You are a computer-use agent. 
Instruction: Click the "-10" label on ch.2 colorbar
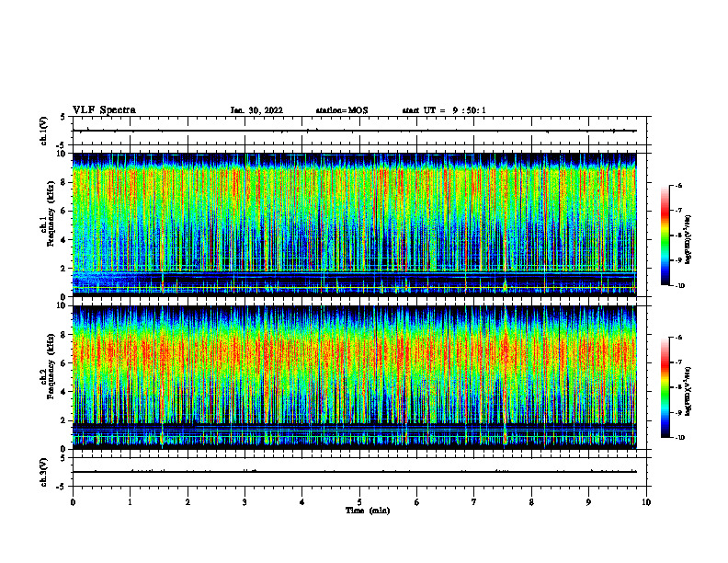pos(679,438)
